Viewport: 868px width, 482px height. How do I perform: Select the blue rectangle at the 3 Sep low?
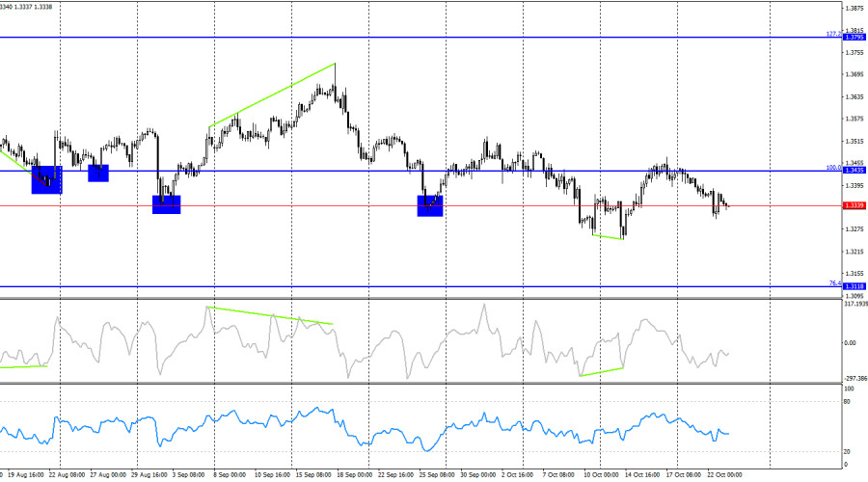[x=166, y=204]
